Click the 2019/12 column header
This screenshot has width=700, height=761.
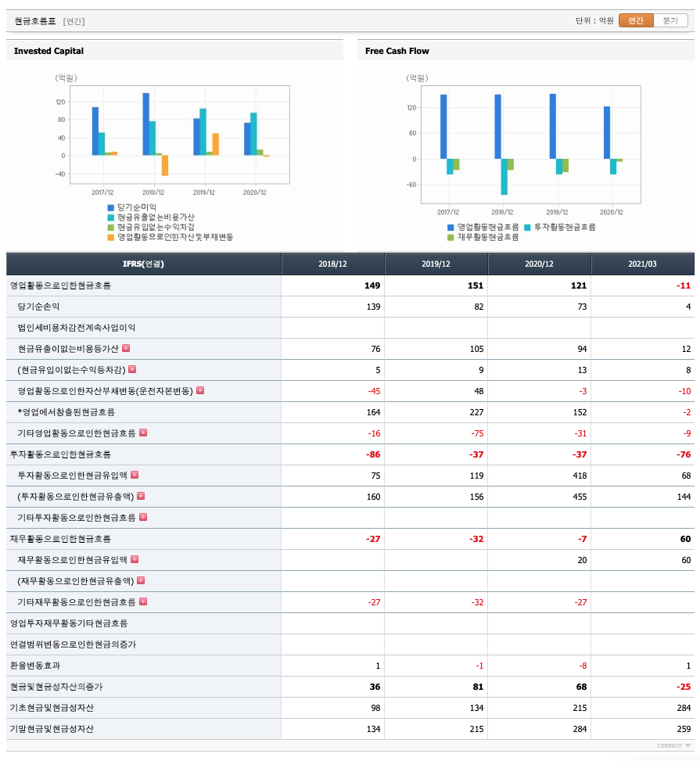pyautogui.click(x=436, y=264)
